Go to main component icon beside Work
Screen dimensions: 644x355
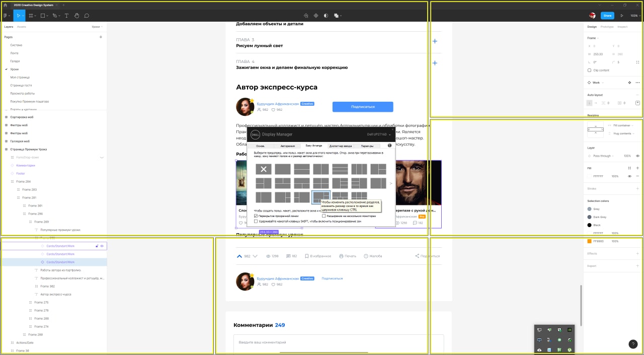point(629,83)
